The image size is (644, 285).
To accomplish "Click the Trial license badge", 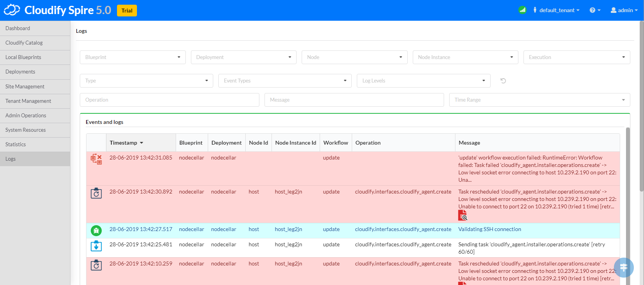I will 127,11.
